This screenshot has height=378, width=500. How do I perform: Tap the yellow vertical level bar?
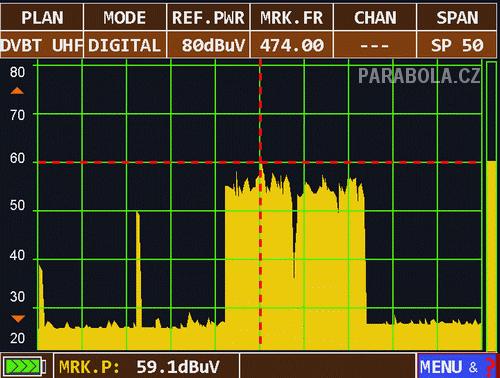click(491, 256)
